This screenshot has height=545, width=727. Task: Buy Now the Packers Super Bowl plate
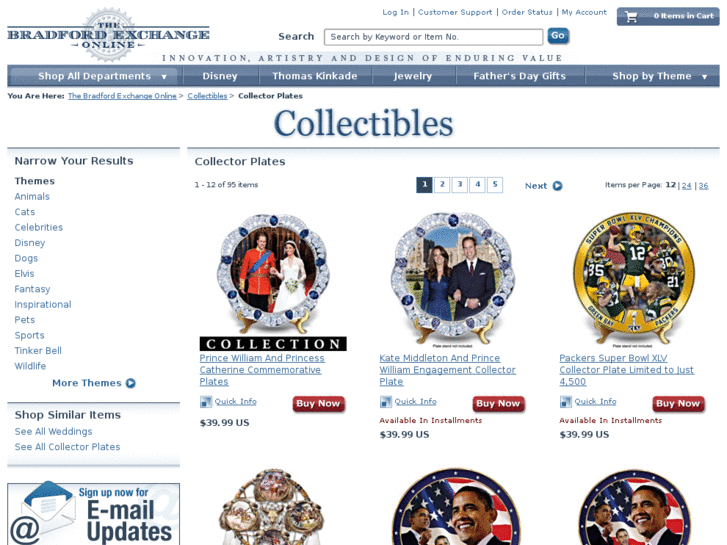(678, 404)
